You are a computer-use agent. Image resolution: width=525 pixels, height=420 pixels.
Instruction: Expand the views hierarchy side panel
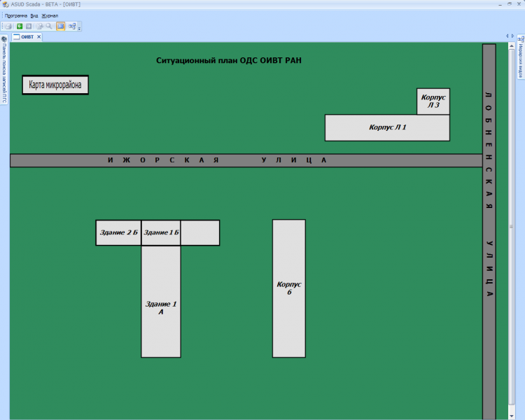520,59
